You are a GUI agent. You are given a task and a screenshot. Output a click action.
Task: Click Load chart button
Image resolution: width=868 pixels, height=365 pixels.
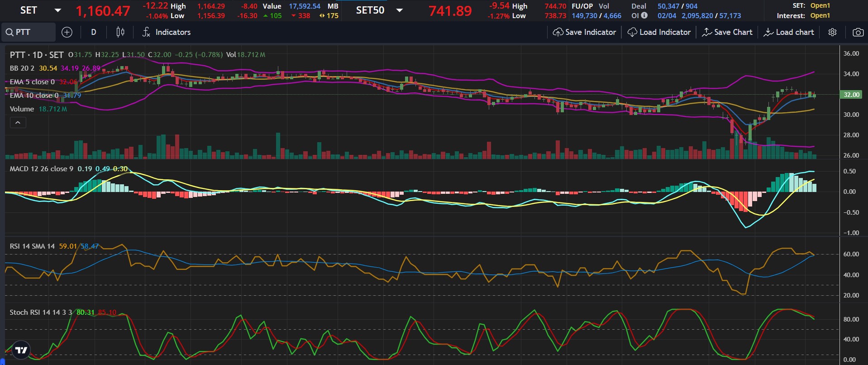789,32
